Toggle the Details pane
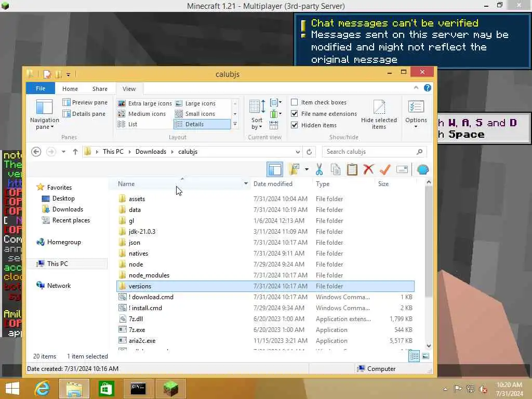 pos(84,114)
